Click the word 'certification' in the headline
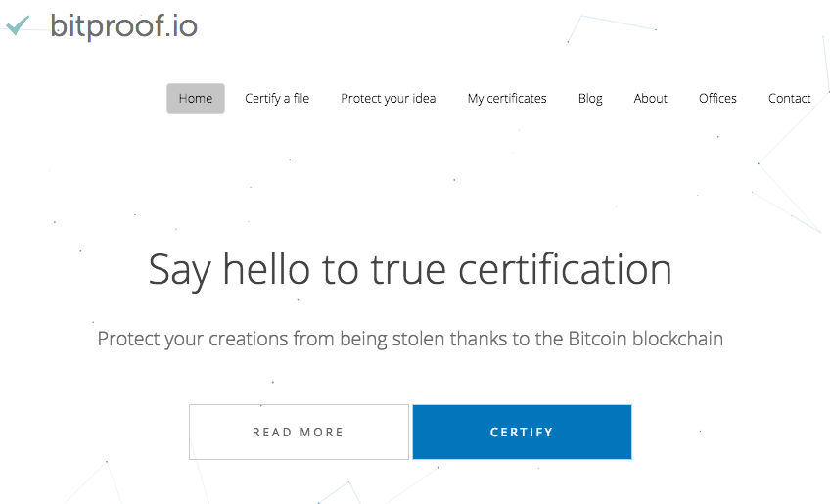 pyautogui.click(x=565, y=270)
